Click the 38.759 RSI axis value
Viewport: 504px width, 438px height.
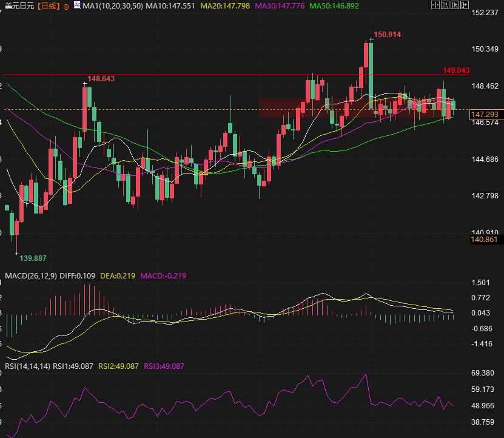click(x=483, y=422)
